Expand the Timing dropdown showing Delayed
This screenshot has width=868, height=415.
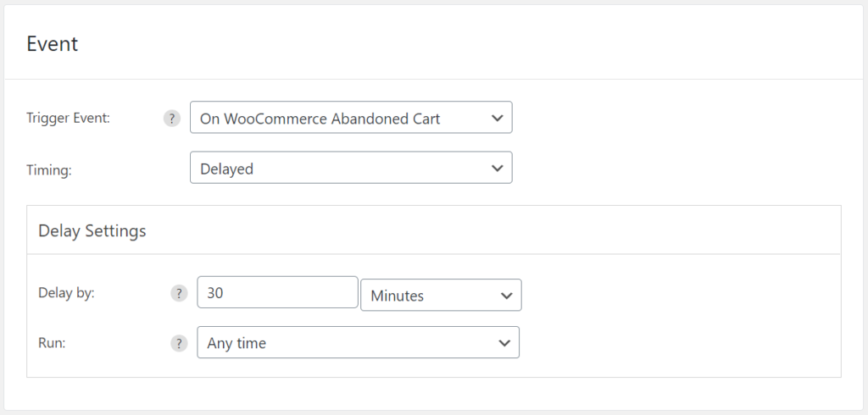(x=351, y=168)
